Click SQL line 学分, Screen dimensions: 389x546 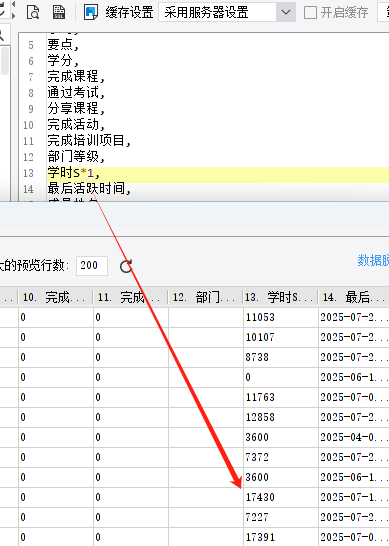pos(63,61)
